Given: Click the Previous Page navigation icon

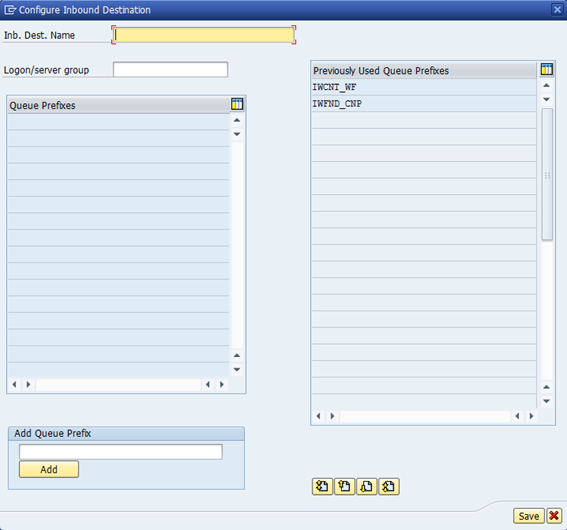Looking at the screenshot, I should click(344, 487).
